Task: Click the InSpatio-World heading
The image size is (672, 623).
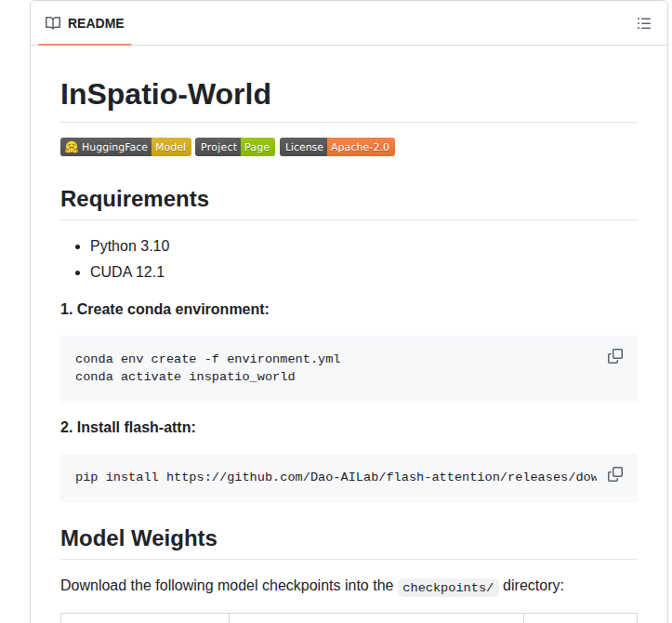Action: click(x=165, y=94)
